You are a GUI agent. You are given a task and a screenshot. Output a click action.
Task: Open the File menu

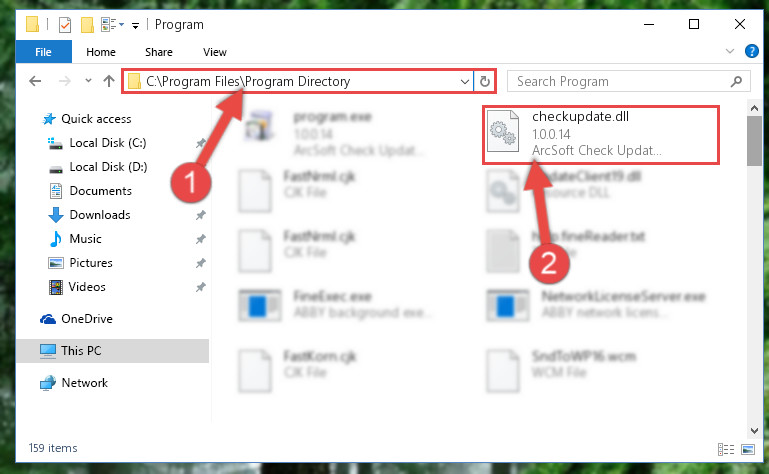pos(43,52)
